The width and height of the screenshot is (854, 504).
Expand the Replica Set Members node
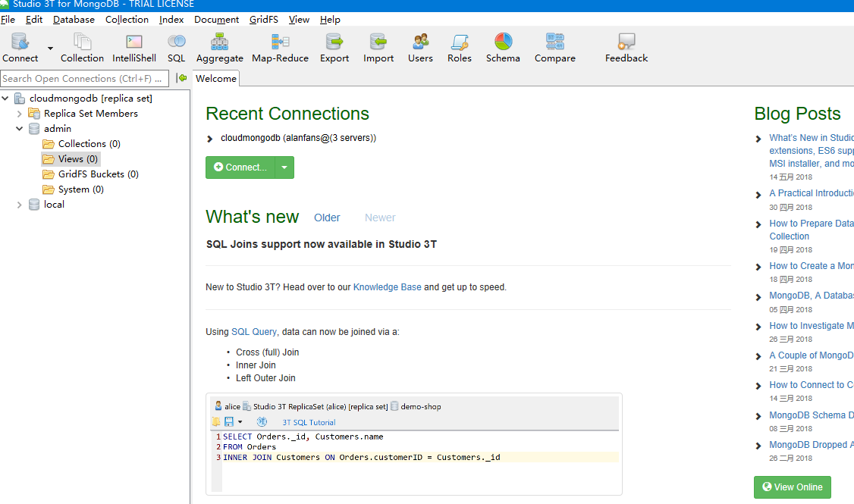[x=20, y=114]
